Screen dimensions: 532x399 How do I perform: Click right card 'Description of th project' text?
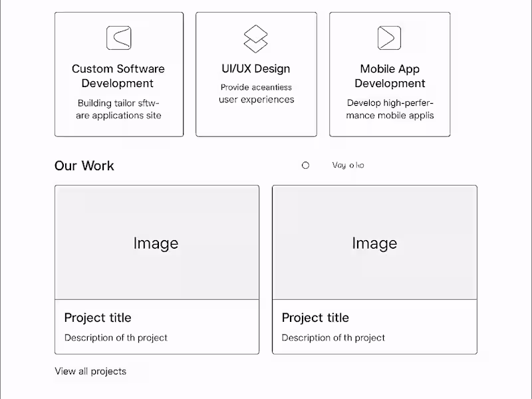tap(333, 338)
